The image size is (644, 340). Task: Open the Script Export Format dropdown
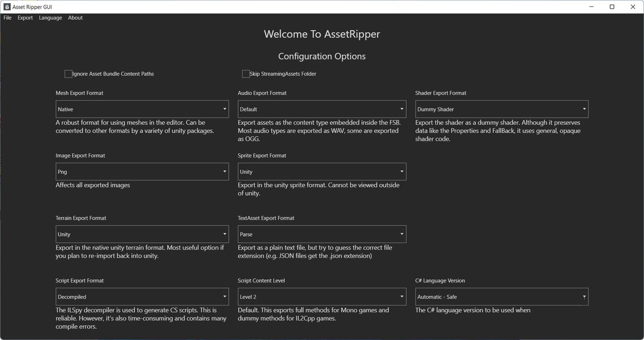pos(142,296)
